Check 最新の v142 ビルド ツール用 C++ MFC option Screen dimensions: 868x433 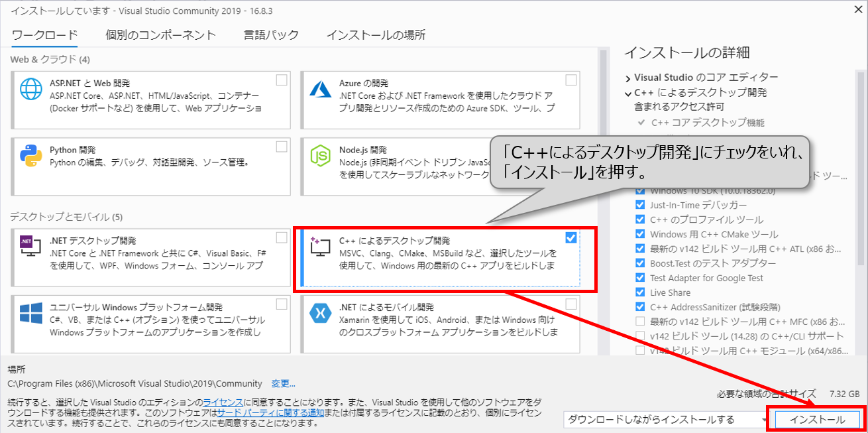pyautogui.click(x=640, y=322)
